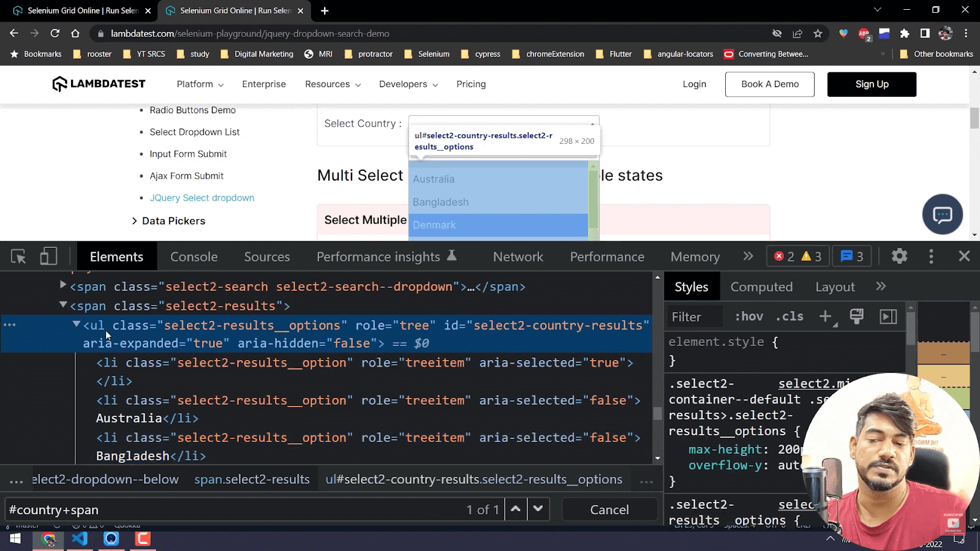This screenshot has width=980, height=551.
Task: Open the issues counter badge
Action: [852, 257]
